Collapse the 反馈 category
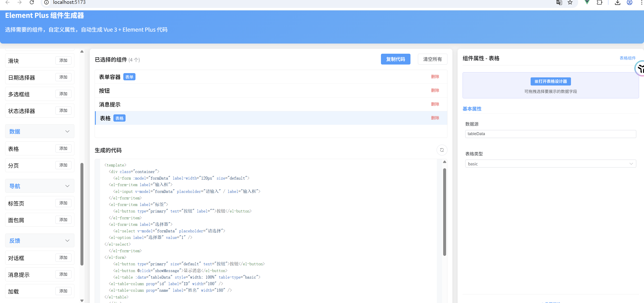 click(x=40, y=241)
